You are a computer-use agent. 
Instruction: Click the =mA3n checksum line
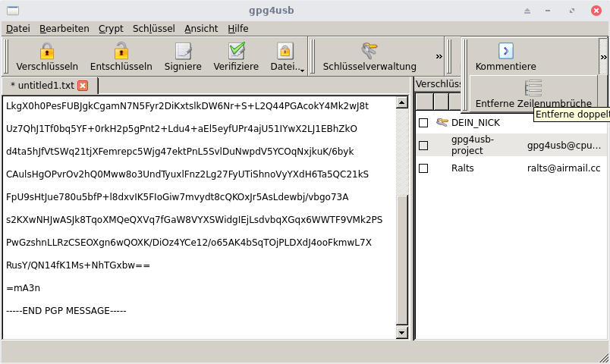tap(24, 288)
